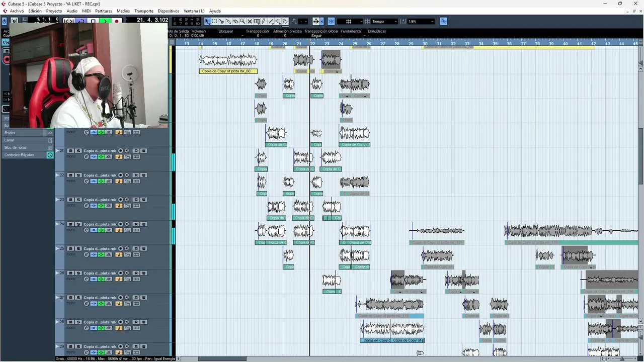Open the Tiempo grid type dropdown

(383, 21)
